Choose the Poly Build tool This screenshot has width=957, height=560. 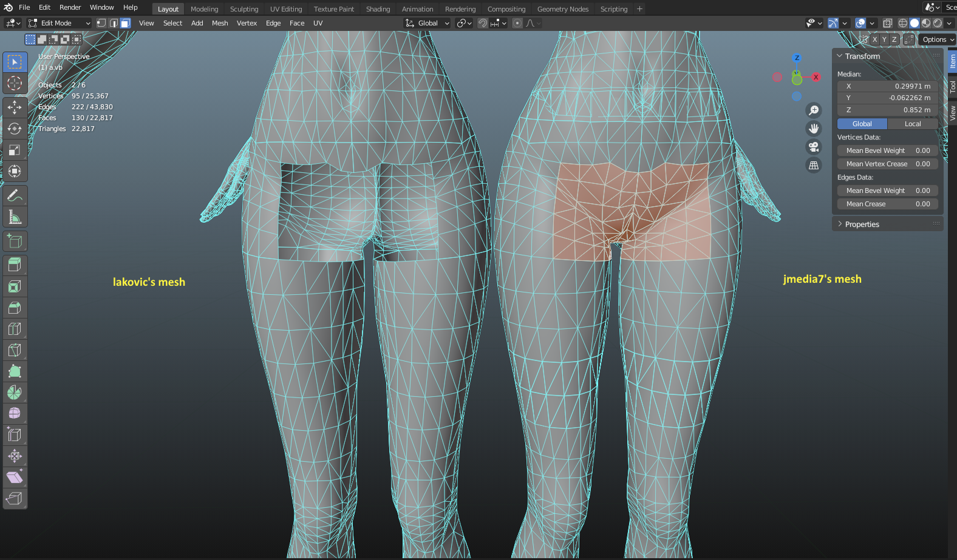click(x=15, y=371)
